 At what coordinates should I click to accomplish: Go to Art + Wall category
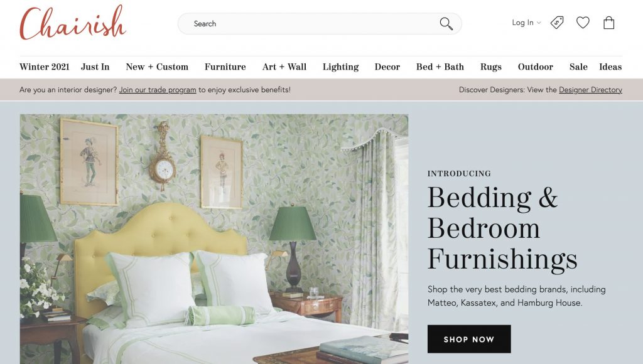point(284,67)
